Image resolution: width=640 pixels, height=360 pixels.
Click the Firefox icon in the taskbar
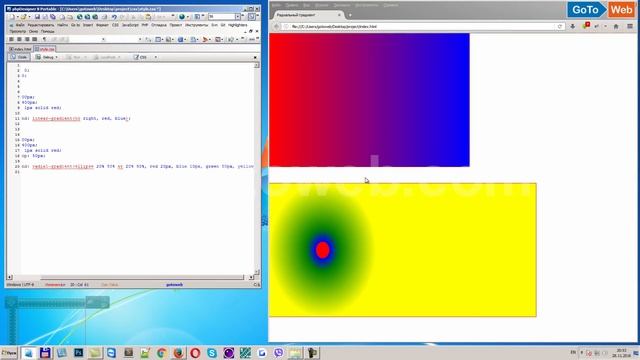178,353
